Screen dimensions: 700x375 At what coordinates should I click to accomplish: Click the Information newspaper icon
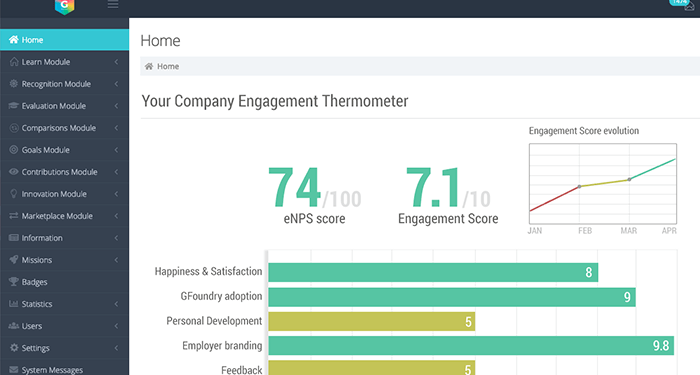[x=14, y=238]
